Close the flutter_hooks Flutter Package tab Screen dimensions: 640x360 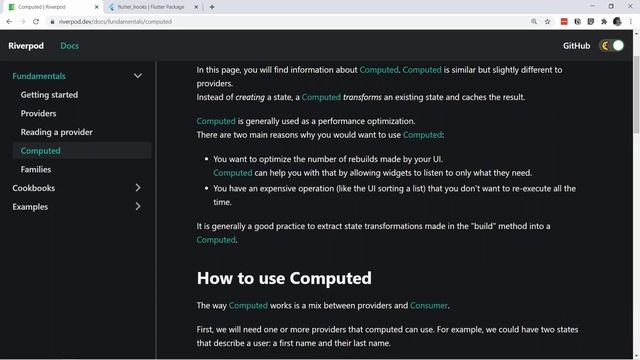(x=196, y=7)
